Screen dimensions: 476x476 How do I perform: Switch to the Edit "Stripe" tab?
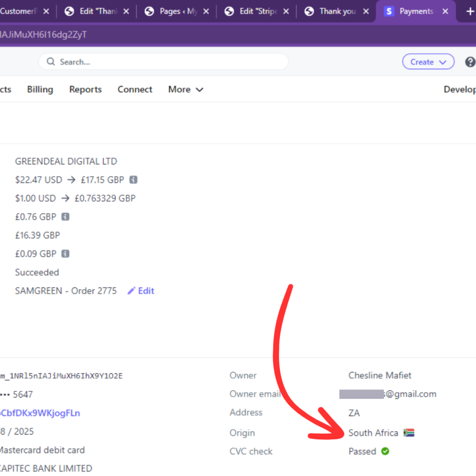click(256, 12)
